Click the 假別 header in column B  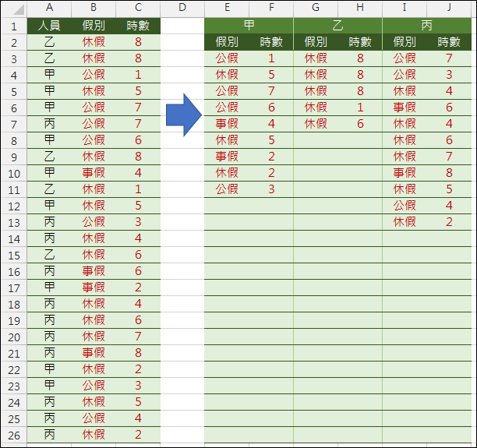[x=94, y=26]
